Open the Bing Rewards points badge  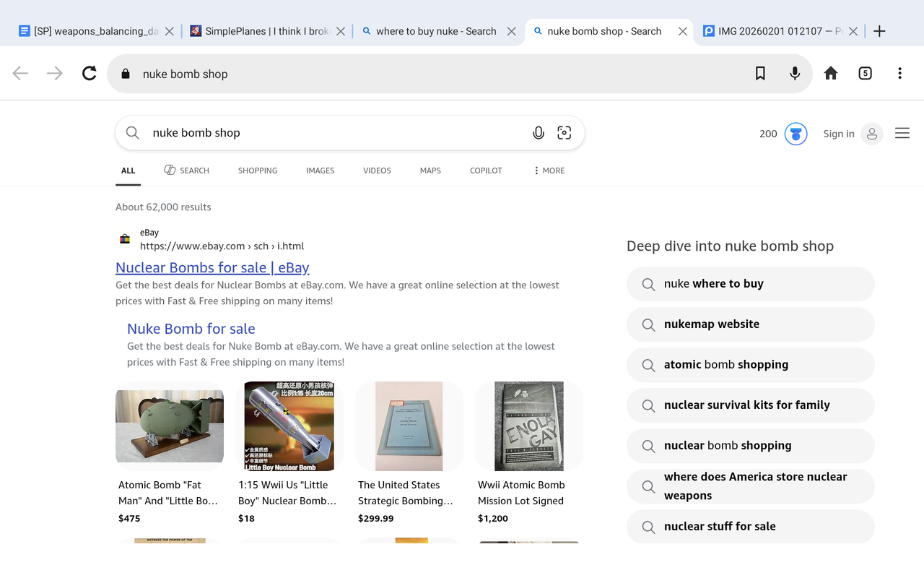point(784,134)
